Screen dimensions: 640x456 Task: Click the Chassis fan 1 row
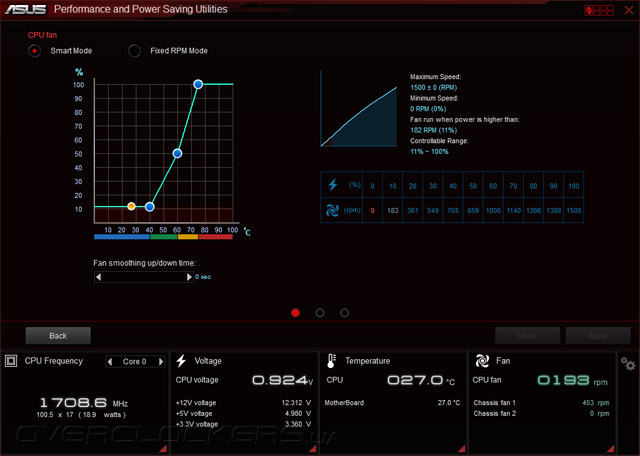pos(541,403)
